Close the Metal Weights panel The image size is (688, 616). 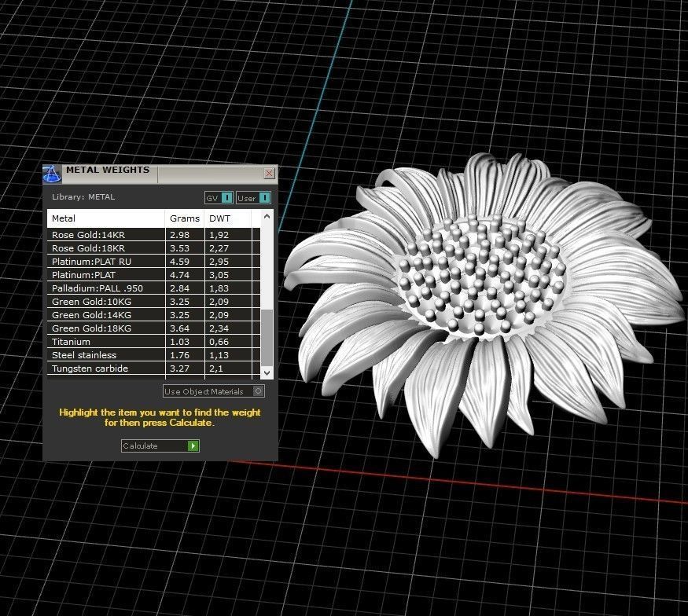coord(270,174)
